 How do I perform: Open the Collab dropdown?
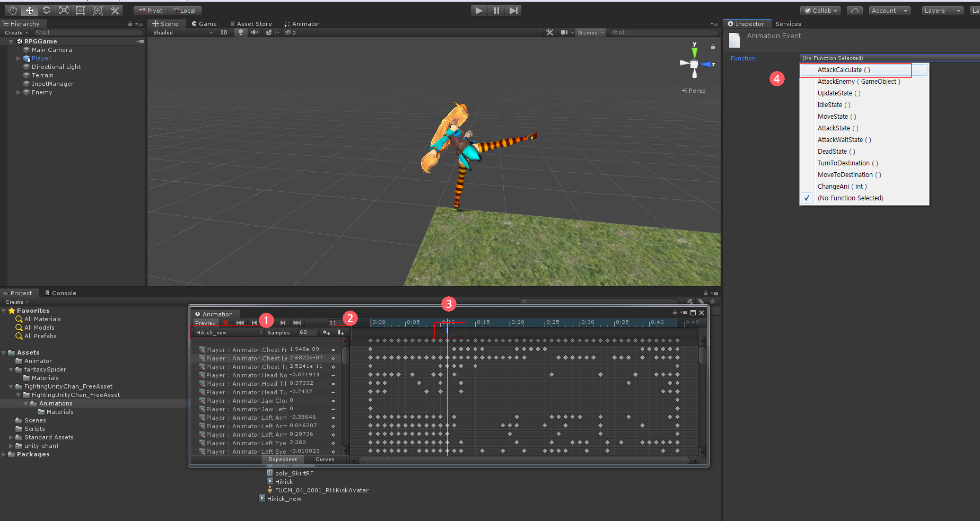820,11
